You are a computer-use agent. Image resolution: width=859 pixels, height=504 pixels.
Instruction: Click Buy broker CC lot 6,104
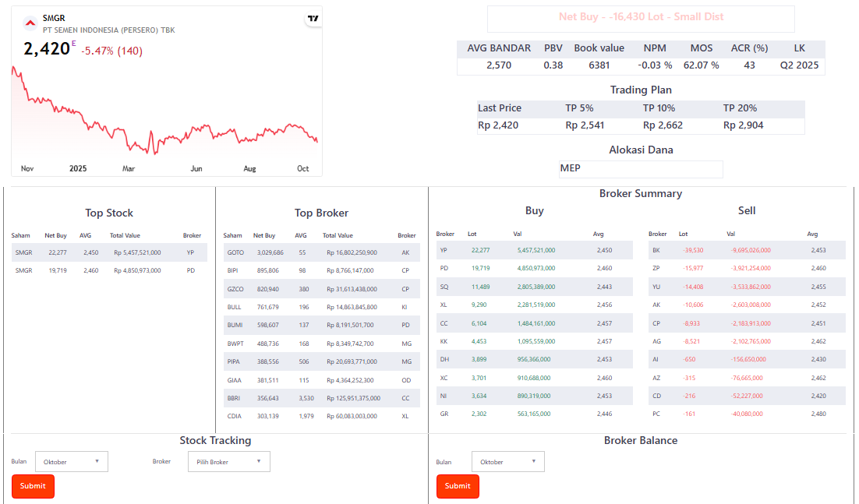(x=534, y=323)
